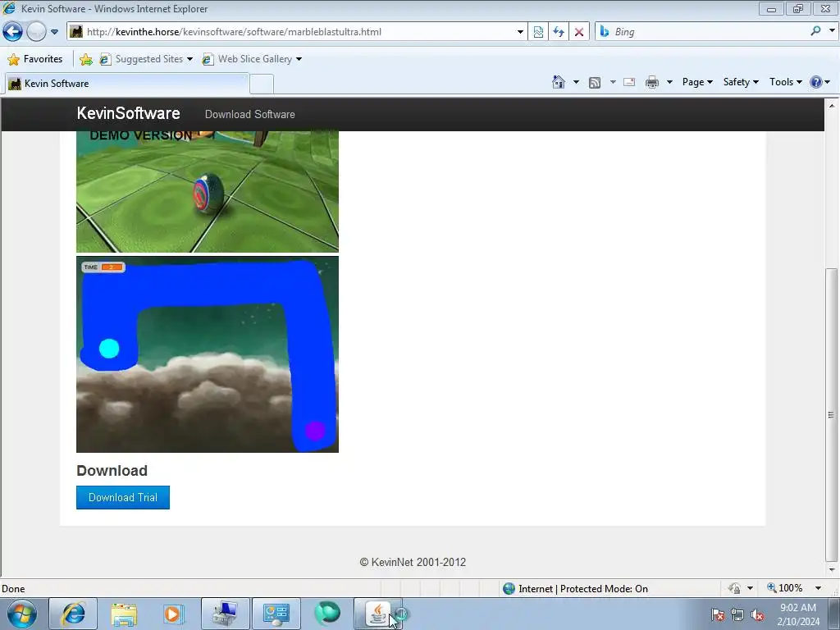Open the Safety menu
The height and width of the screenshot is (630, 840).
741,82
